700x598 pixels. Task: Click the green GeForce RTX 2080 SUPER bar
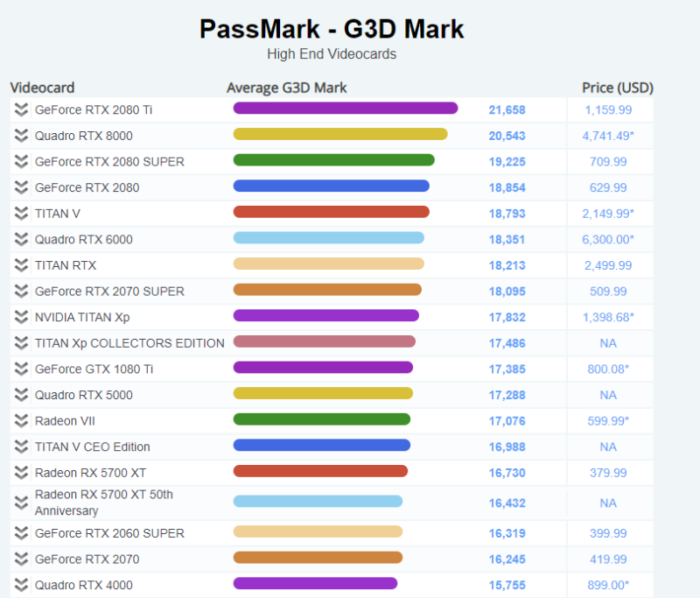coord(334,160)
